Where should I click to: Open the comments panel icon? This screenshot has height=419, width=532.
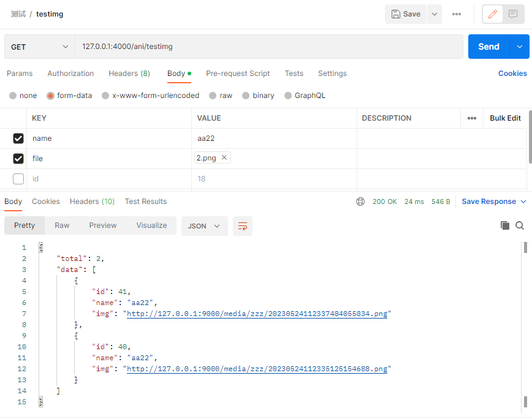pyautogui.click(x=513, y=14)
